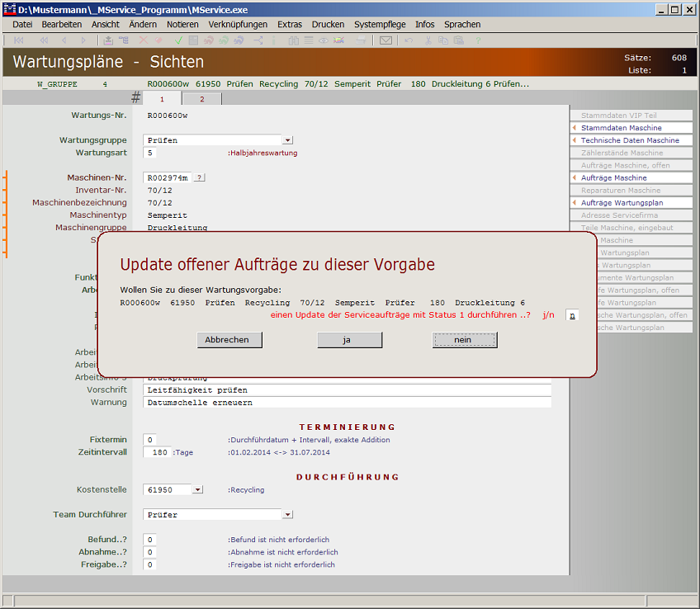Screen dimensions: 700x609
Task: Jump to first record toolbar arrow
Action: coord(18,40)
